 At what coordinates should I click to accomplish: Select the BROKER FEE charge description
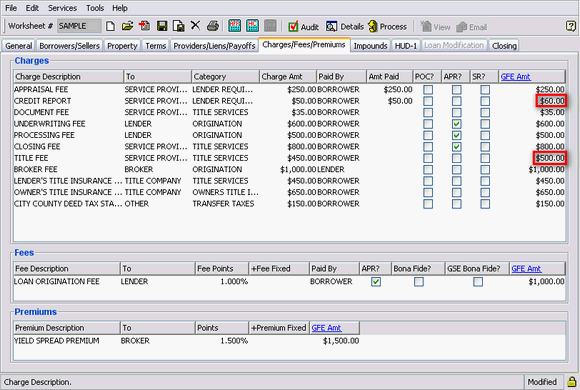point(36,169)
